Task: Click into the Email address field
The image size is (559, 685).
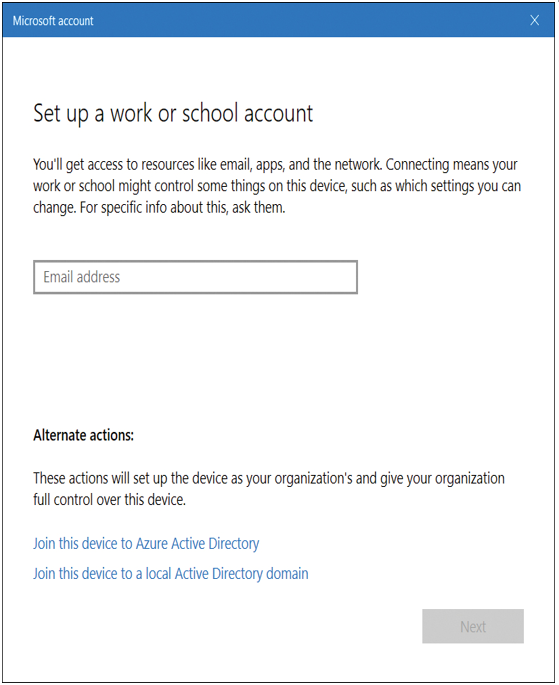Action: (x=195, y=277)
